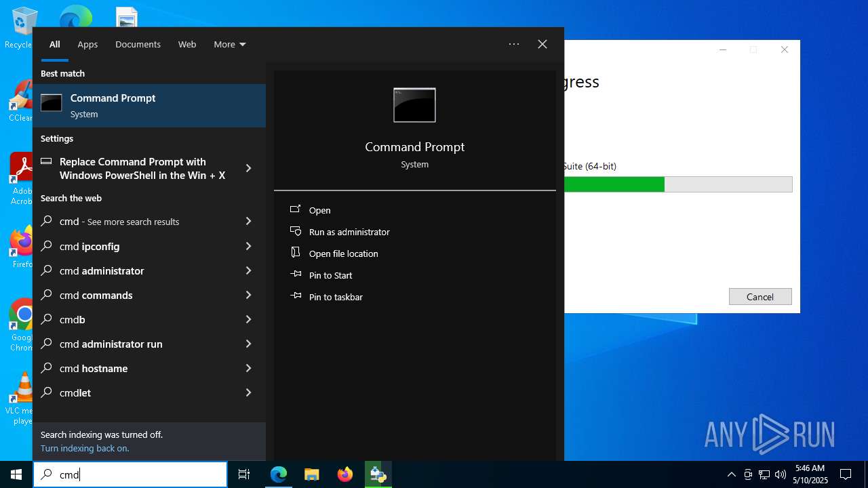Expand the cmd hostname suggestion arrow
Screen dimensions: 868x488
[x=248, y=368]
